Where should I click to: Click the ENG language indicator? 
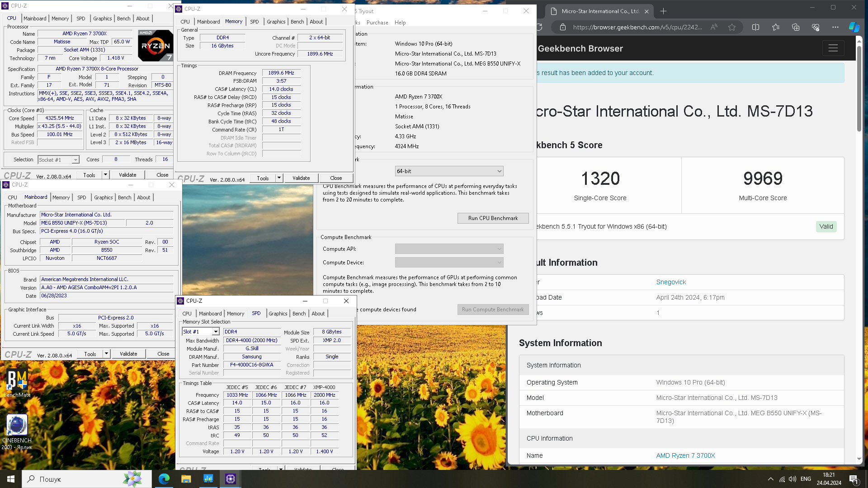coord(806,479)
